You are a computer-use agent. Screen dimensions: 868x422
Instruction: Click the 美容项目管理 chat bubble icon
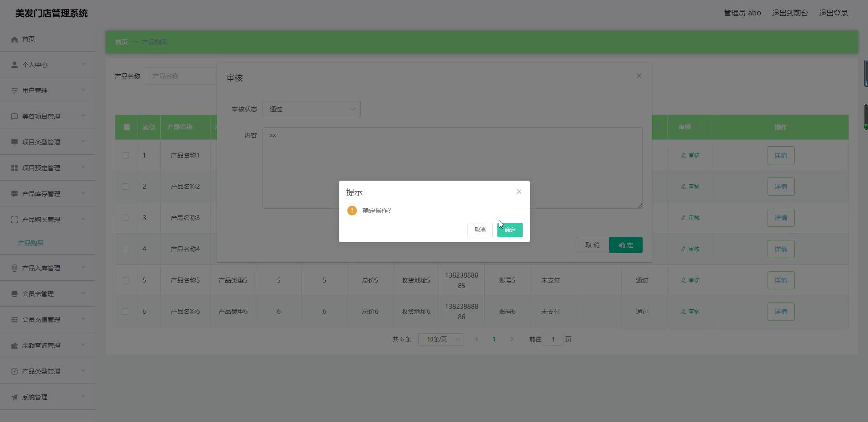(14, 116)
